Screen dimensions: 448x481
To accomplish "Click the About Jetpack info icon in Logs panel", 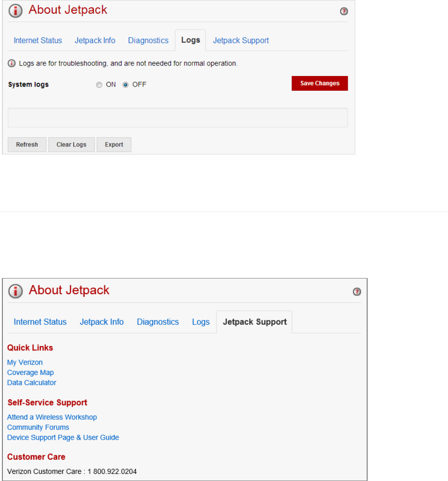I will (x=15, y=11).
